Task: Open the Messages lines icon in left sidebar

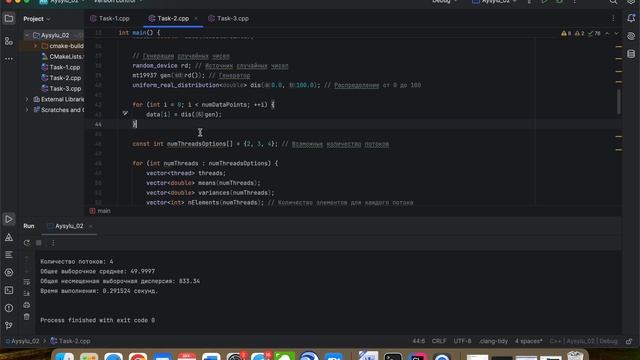Action: tap(9, 255)
